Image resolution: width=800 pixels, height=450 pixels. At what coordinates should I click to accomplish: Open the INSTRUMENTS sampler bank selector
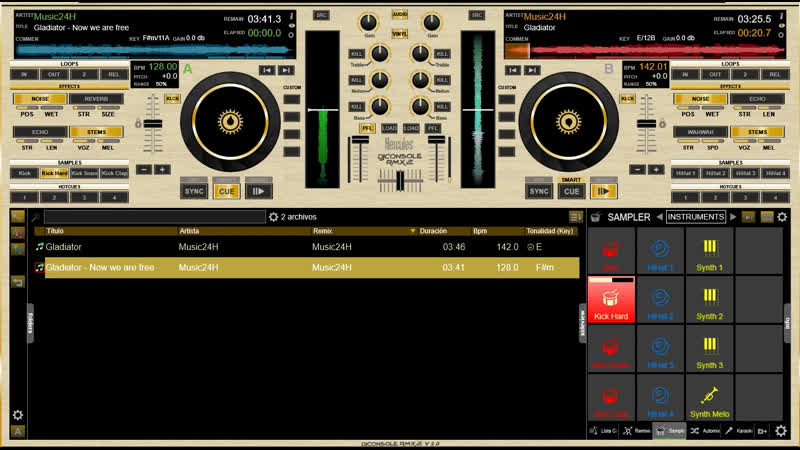point(696,217)
